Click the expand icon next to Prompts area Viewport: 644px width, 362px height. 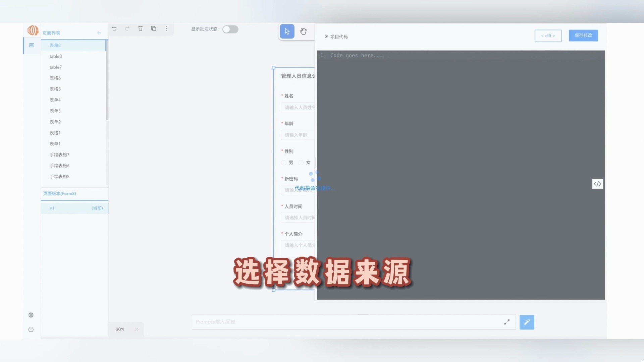507,322
